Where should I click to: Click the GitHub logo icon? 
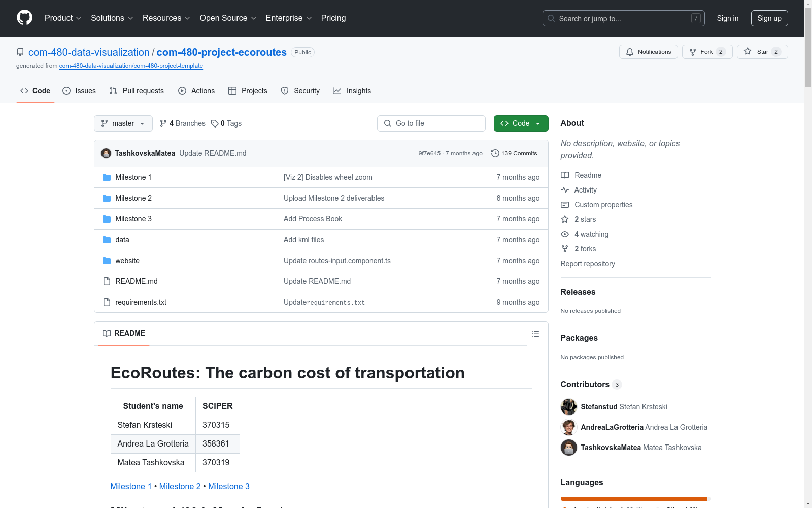tap(24, 18)
